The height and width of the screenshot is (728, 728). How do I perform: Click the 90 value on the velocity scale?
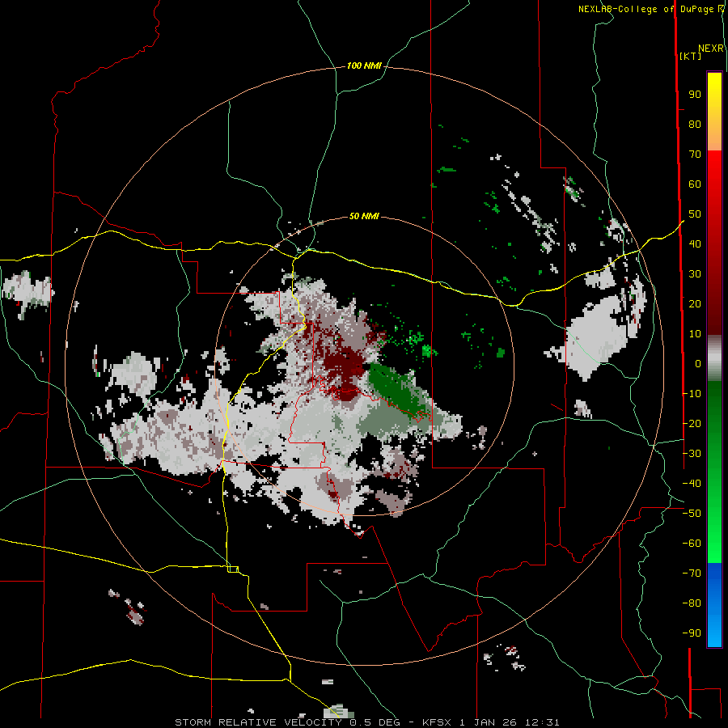tap(695, 95)
